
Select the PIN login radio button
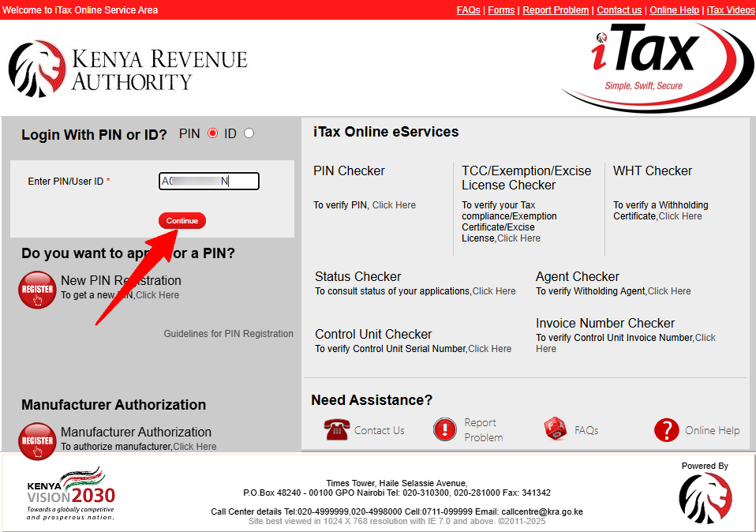click(x=212, y=133)
